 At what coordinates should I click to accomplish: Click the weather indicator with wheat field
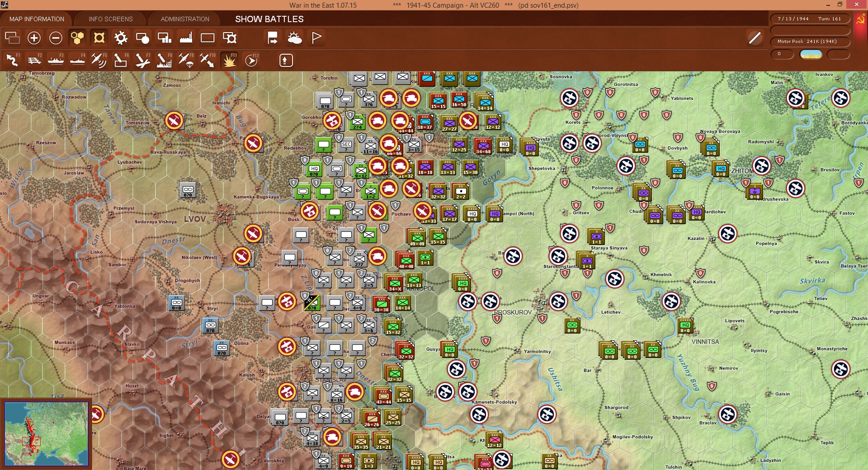[x=811, y=55]
